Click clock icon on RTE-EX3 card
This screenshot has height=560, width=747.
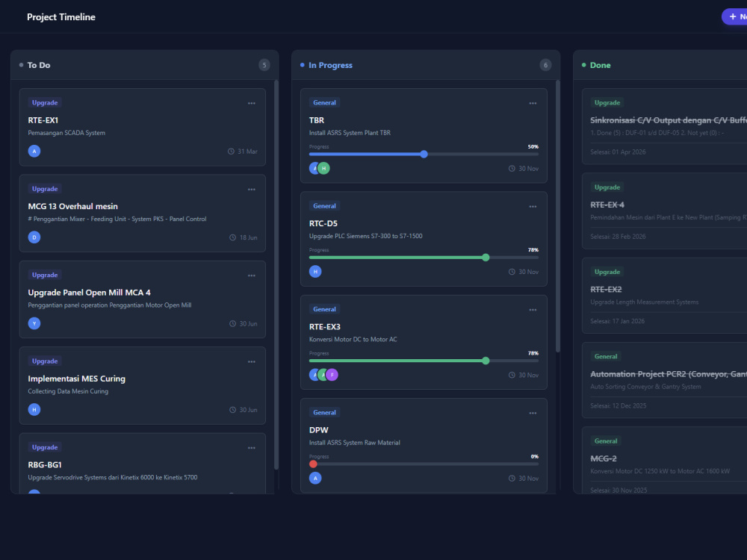point(512,376)
